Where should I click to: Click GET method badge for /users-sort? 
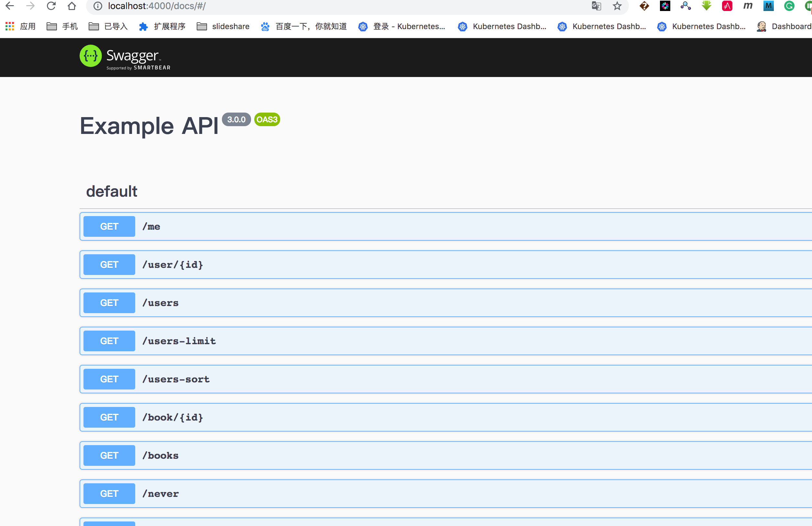pyautogui.click(x=109, y=379)
